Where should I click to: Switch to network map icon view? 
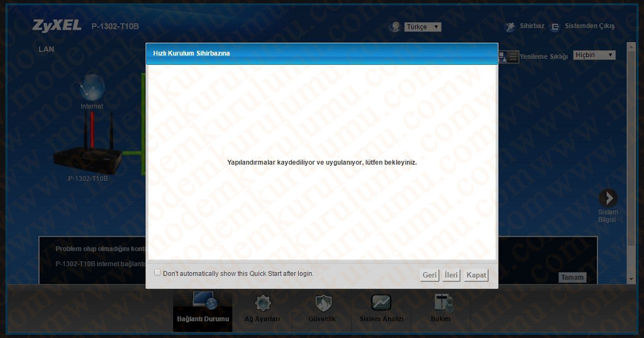pos(502,57)
